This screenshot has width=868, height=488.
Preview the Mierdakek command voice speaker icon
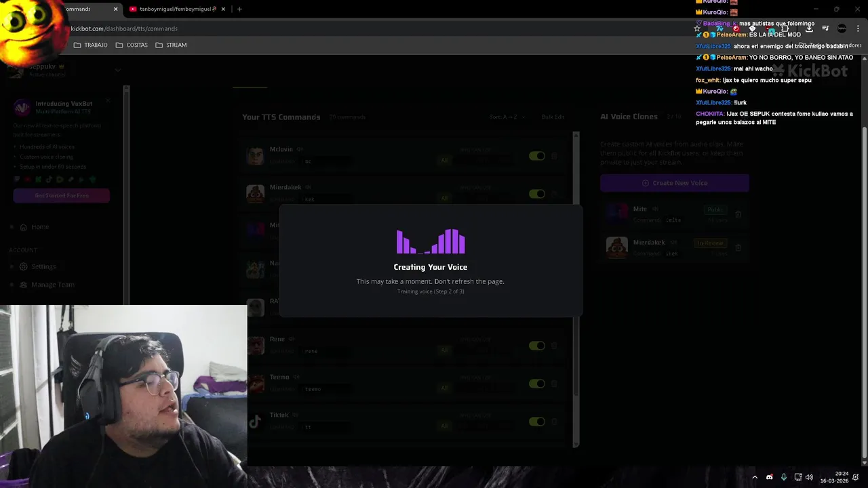click(x=308, y=187)
